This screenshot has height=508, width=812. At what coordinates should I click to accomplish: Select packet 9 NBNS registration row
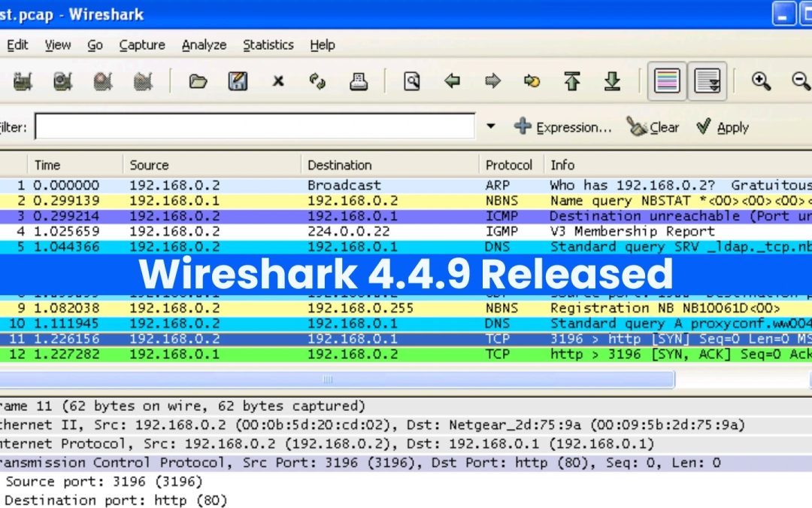(x=406, y=308)
